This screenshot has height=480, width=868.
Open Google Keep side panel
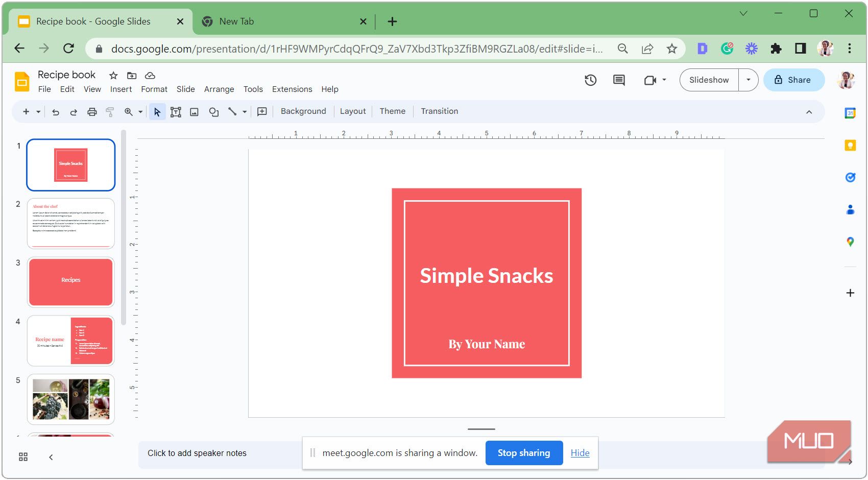850,146
